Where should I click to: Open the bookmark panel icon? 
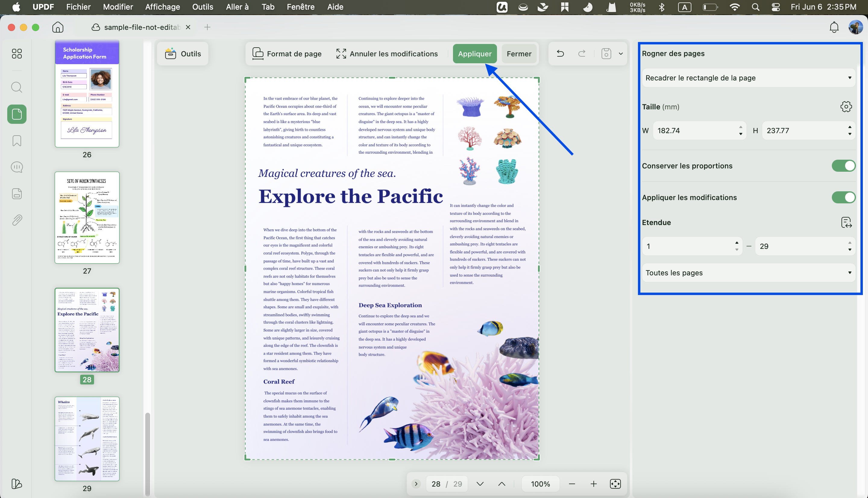point(17,141)
